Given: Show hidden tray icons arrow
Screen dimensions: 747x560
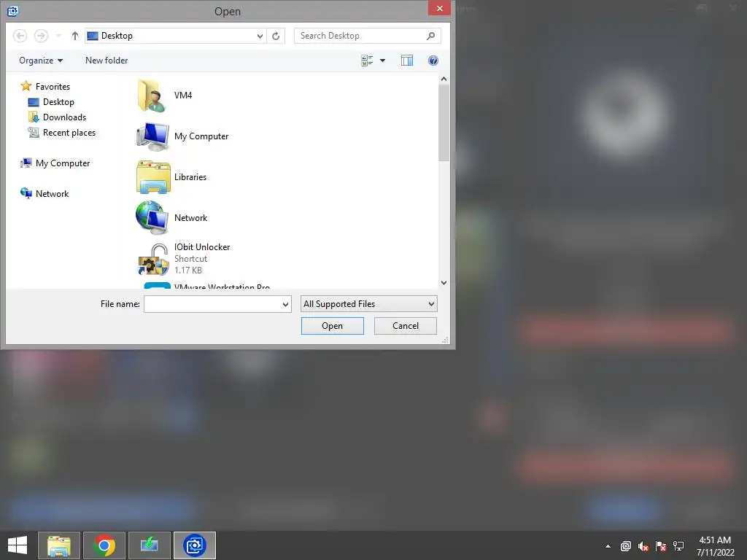Looking at the screenshot, I should click(x=608, y=546).
